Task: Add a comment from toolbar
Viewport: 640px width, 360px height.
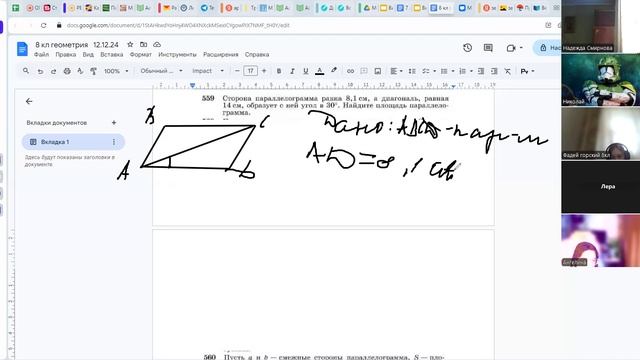Action: pos(364,71)
